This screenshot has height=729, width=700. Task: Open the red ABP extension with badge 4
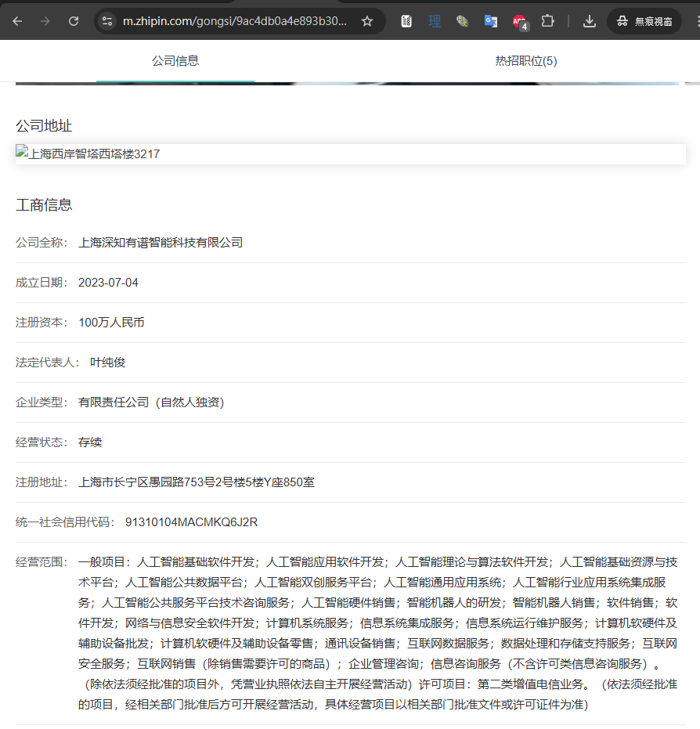coord(520,22)
